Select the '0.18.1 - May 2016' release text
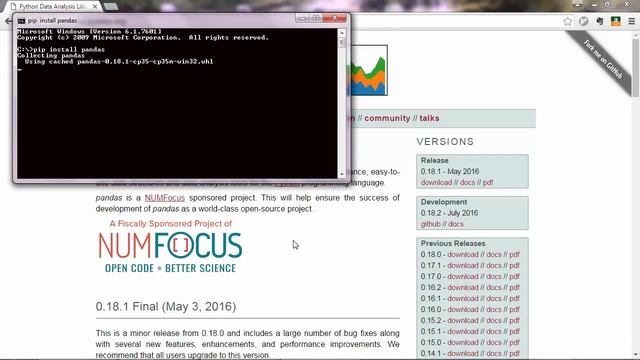 pyautogui.click(x=450, y=171)
